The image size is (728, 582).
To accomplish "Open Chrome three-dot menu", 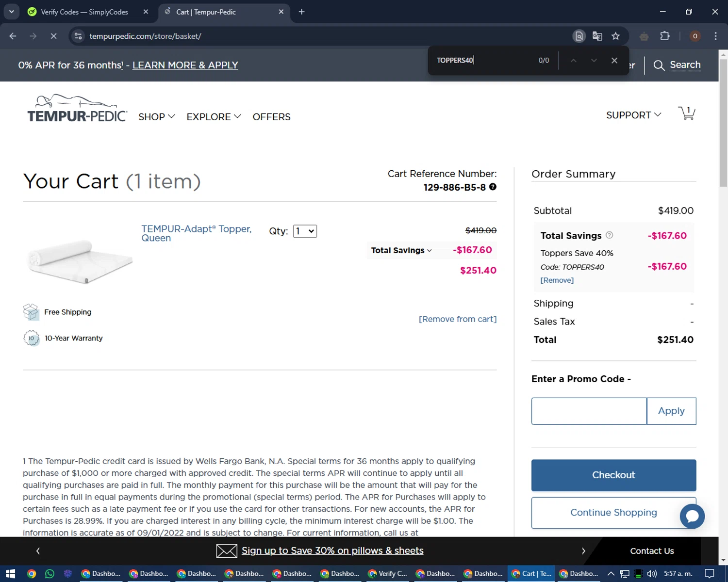I will [x=715, y=36].
